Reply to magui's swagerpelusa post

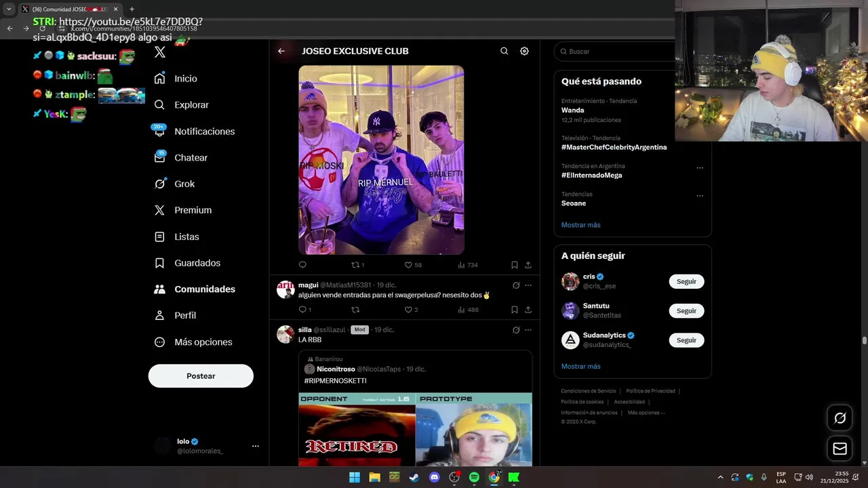(x=304, y=310)
